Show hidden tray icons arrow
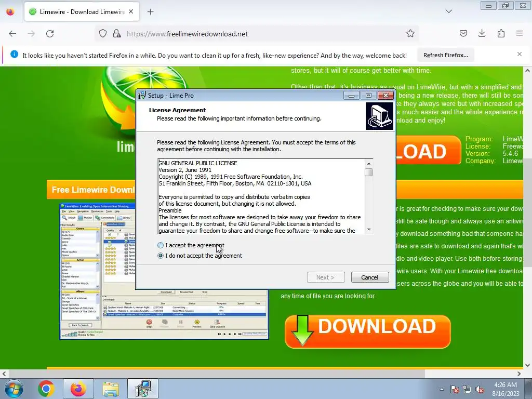532x399 pixels. [442, 389]
